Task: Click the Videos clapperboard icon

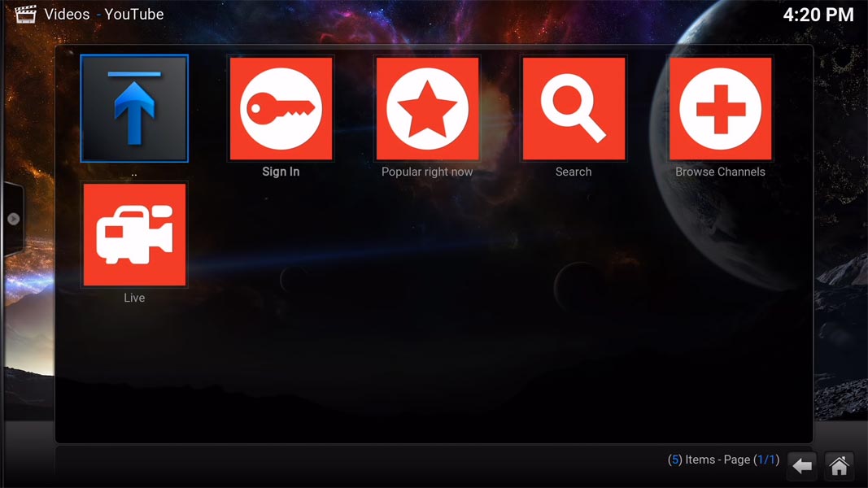Action: click(x=25, y=14)
